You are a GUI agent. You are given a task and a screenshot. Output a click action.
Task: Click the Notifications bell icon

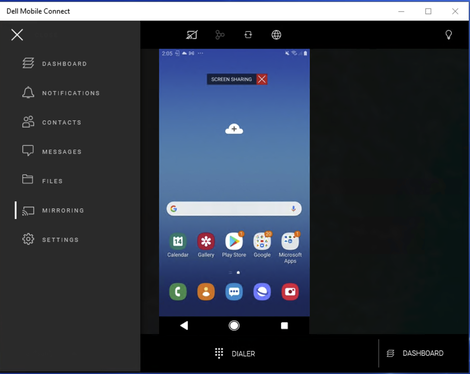[x=28, y=92]
